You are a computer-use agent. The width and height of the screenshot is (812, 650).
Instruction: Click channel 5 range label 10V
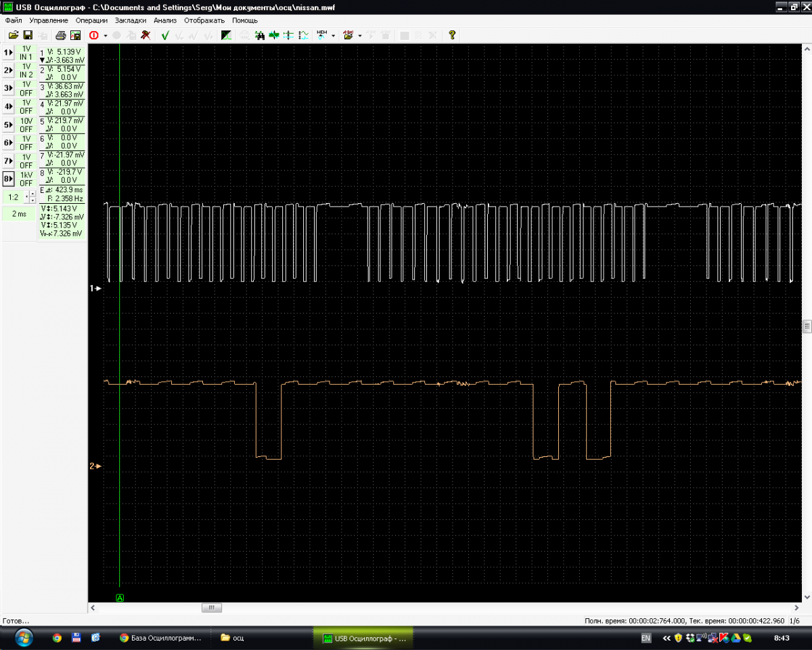click(x=26, y=121)
